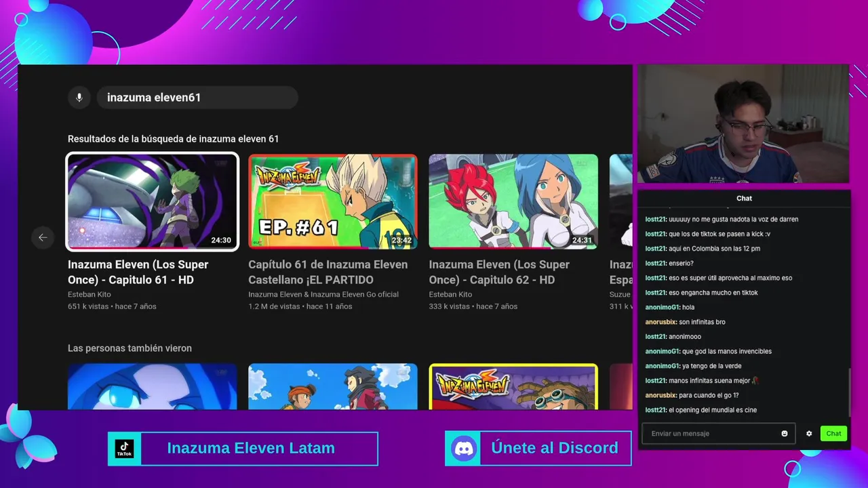The height and width of the screenshot is (488, 868).
Task: Click '651 k vistas • hace 7 años' text
Action: pos(112,306)
